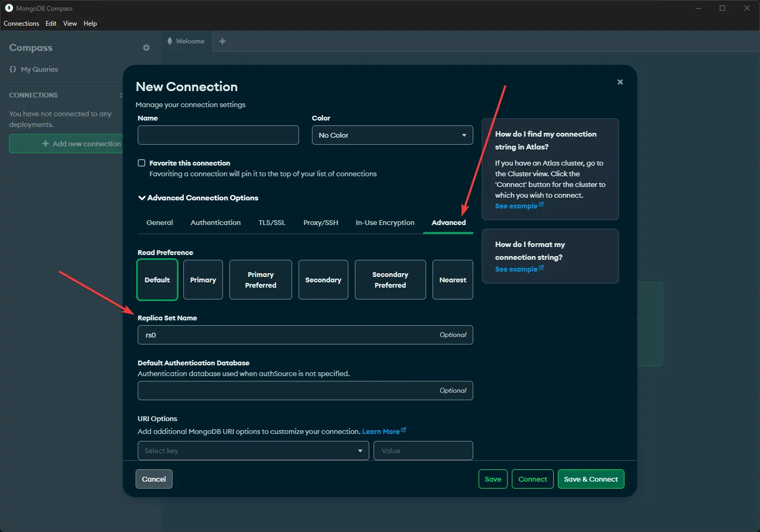Open a new tab with the plus icon
The image size is (760, 532).
(222, 41)
